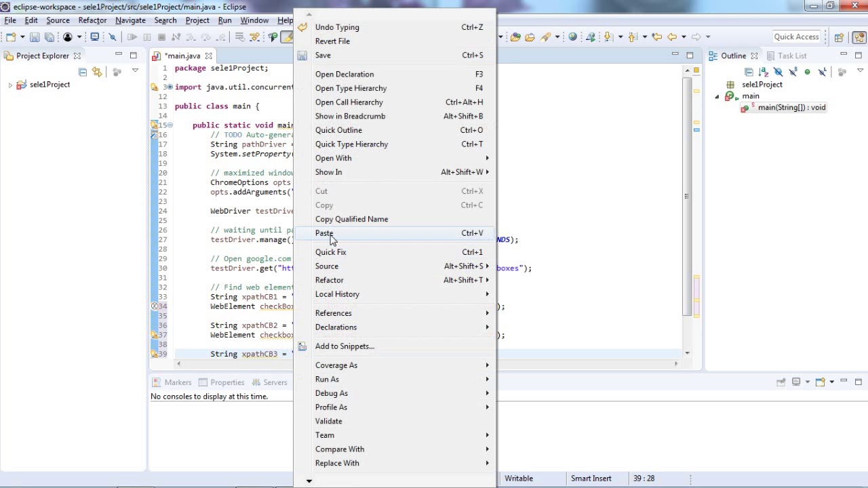
Task: Click the editor horizontal scrollbar
Action: [427, 364]
